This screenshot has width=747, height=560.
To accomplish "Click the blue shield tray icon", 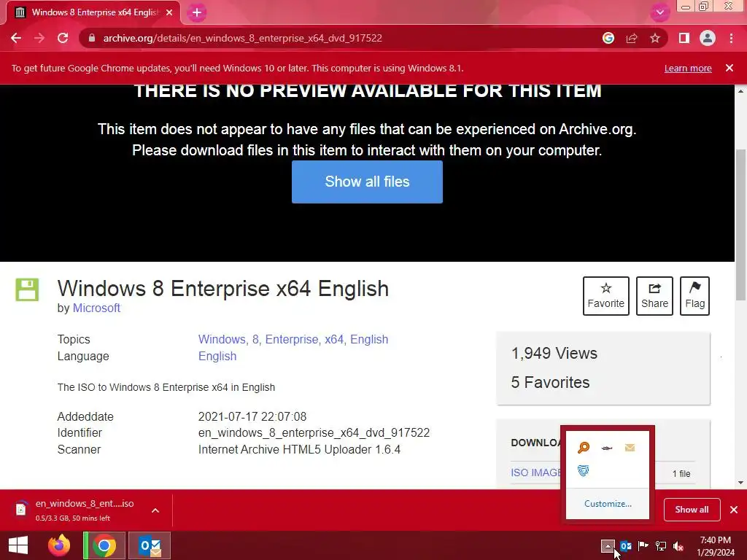I will click(583, 471).
